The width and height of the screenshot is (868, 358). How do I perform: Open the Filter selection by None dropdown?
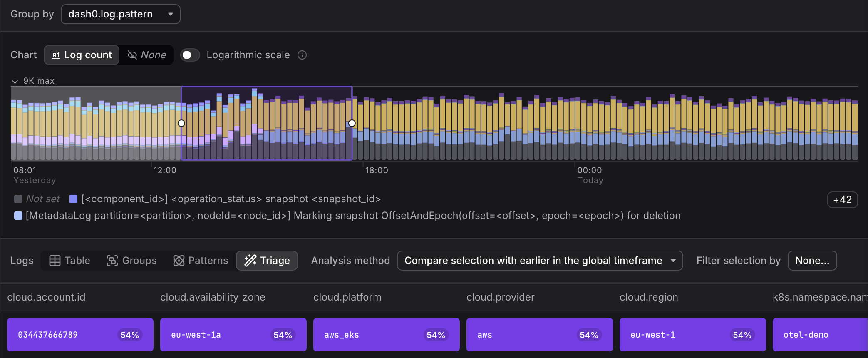[x=812, y=261]
